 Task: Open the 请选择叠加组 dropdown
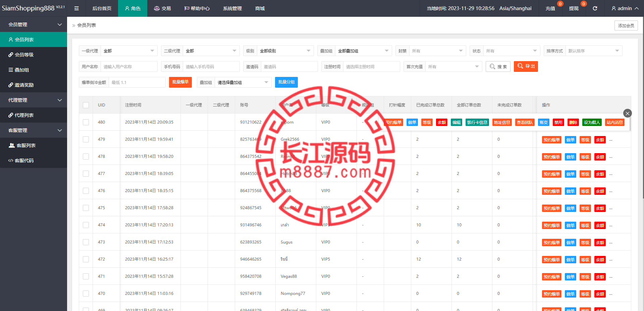tap(243, 82)
